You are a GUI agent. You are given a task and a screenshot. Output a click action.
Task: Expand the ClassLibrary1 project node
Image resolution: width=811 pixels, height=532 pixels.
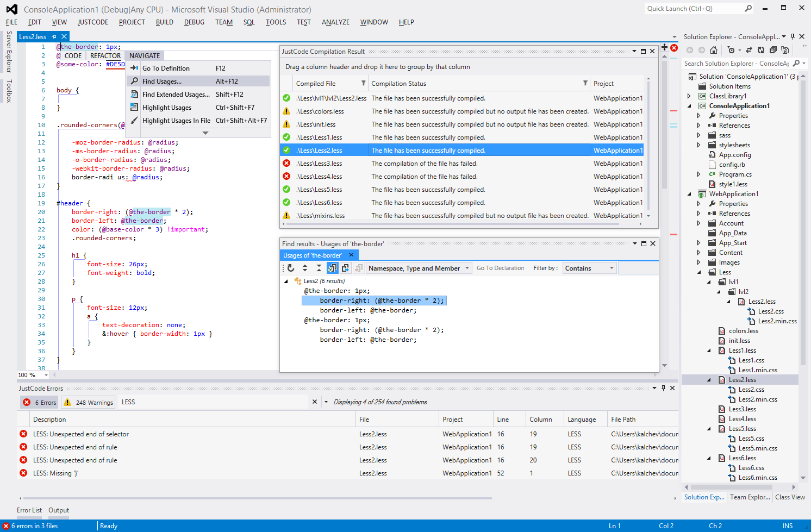pyautogui.click(x=689, y=96)
